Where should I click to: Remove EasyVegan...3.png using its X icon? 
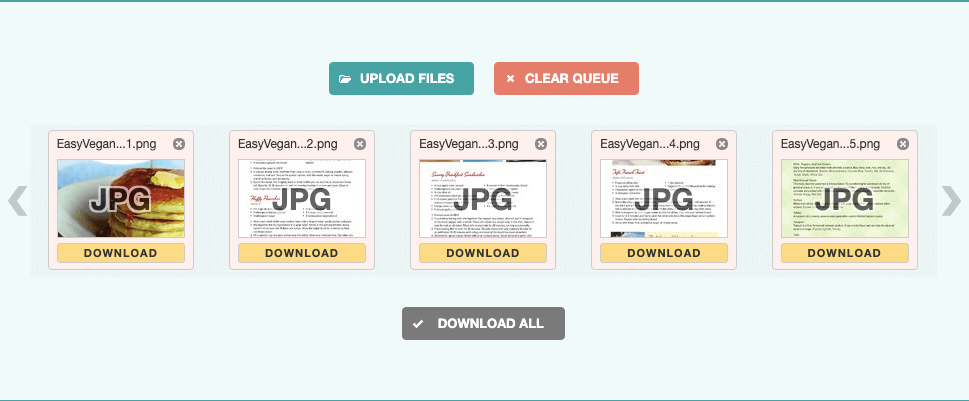coord(541,144)
